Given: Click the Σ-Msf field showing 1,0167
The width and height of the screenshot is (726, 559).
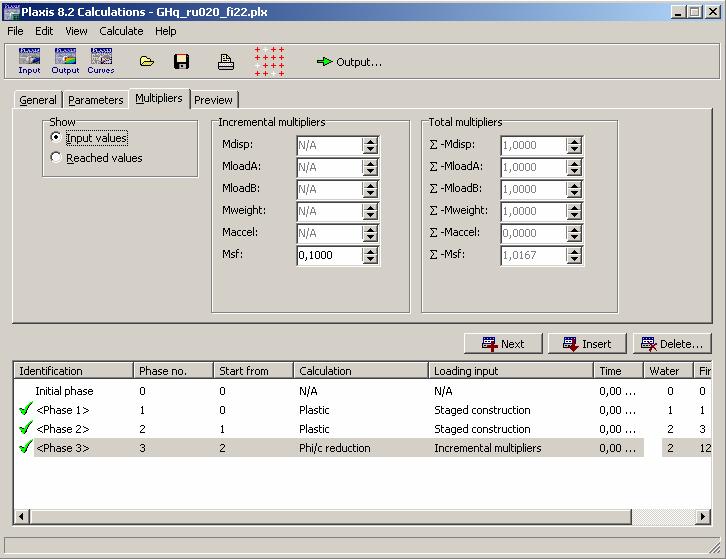Looking at the screenshot, I should [x=534, y=255].
